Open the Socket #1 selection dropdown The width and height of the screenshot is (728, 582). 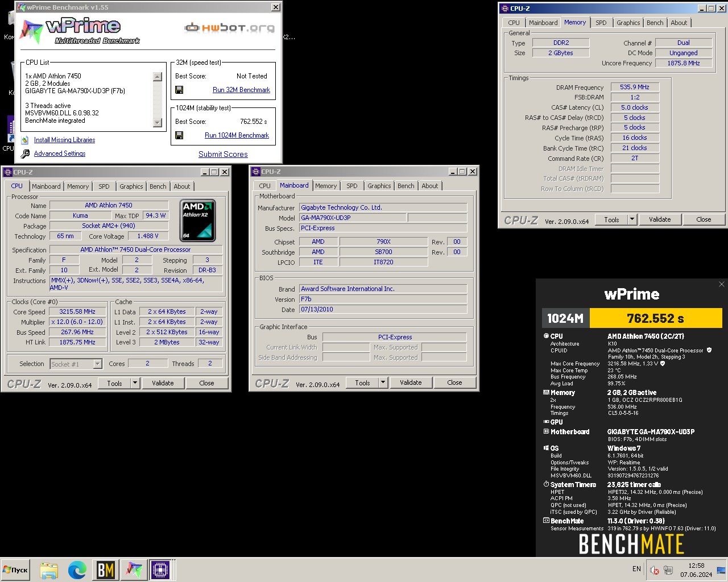tap(97, 364)
